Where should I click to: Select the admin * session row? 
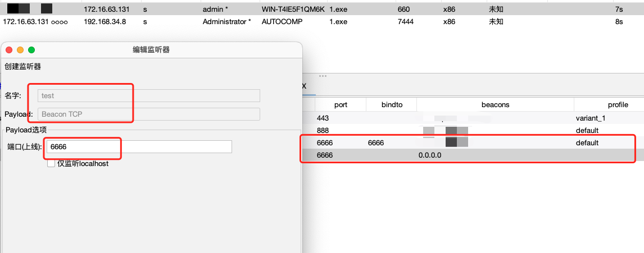click(x=322, y=9)
